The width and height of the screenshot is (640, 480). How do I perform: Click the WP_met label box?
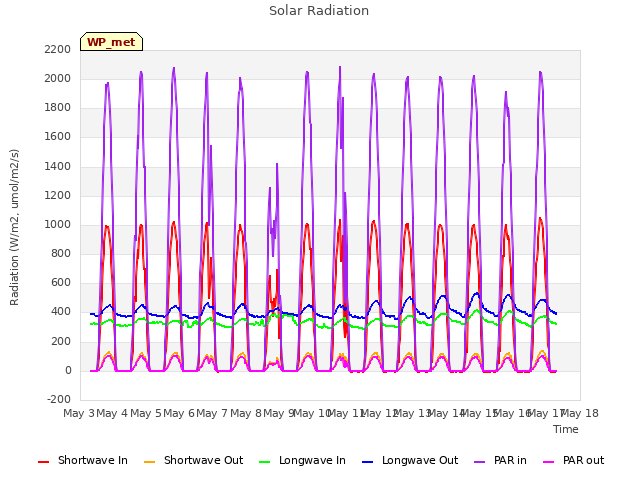111,42
